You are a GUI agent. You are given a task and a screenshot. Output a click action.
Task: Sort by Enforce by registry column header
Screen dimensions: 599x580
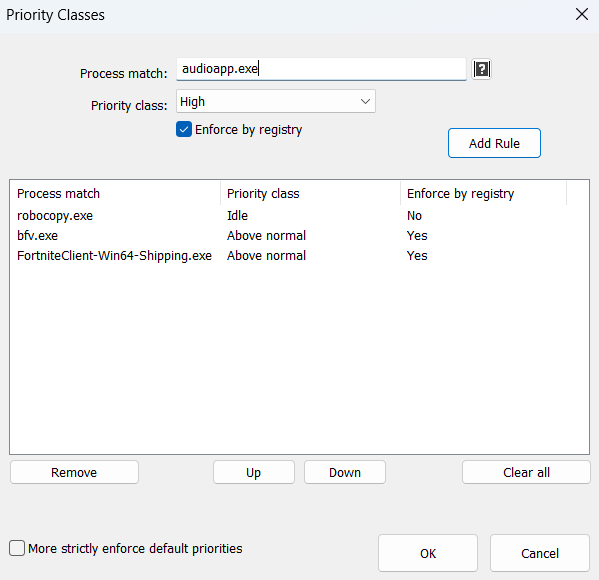coord(483,193)
